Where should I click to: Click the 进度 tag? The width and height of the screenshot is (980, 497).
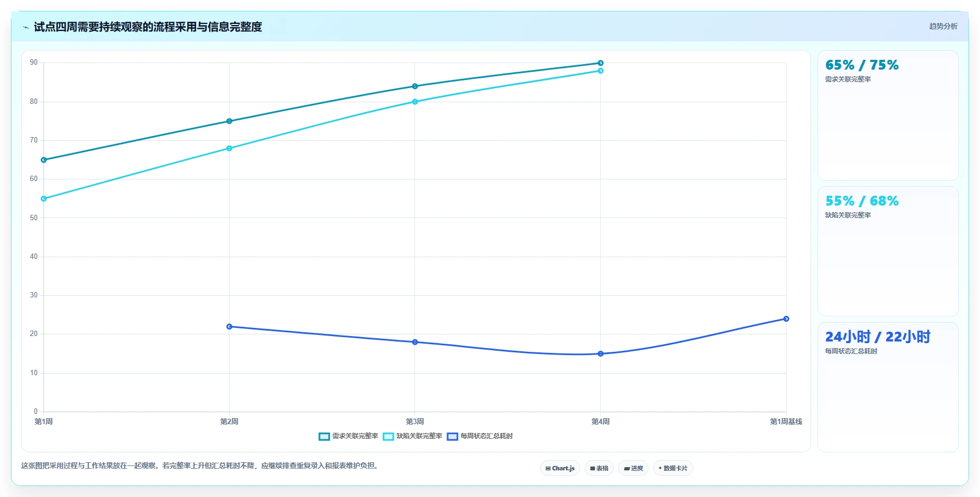tap(633, 468)
